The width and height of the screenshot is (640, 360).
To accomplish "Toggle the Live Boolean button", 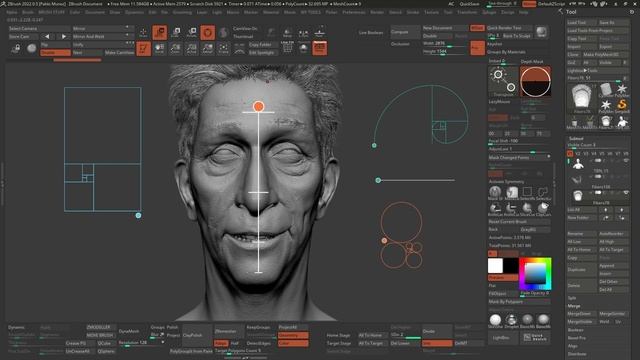I will point(371,33).
